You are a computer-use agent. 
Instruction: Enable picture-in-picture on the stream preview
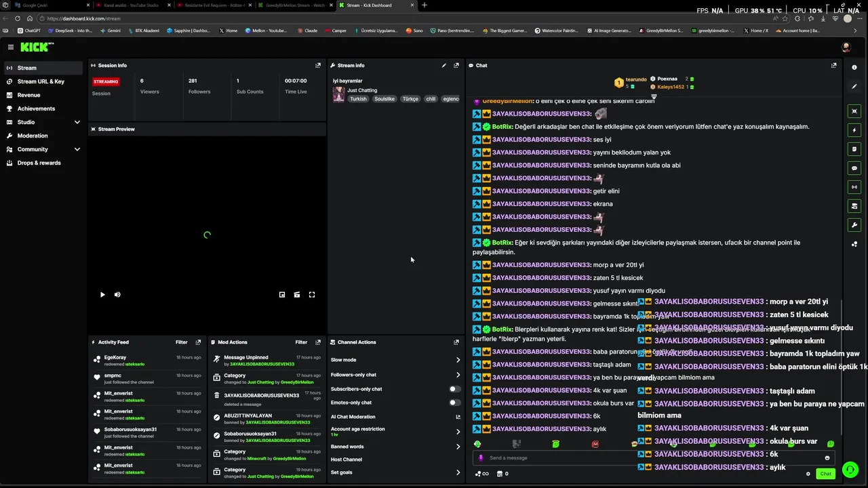[x=282, y=295]
